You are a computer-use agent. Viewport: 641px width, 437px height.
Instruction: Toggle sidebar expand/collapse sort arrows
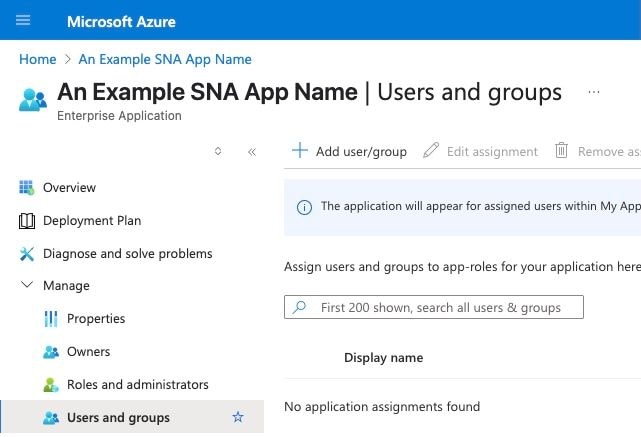[218, 151]
